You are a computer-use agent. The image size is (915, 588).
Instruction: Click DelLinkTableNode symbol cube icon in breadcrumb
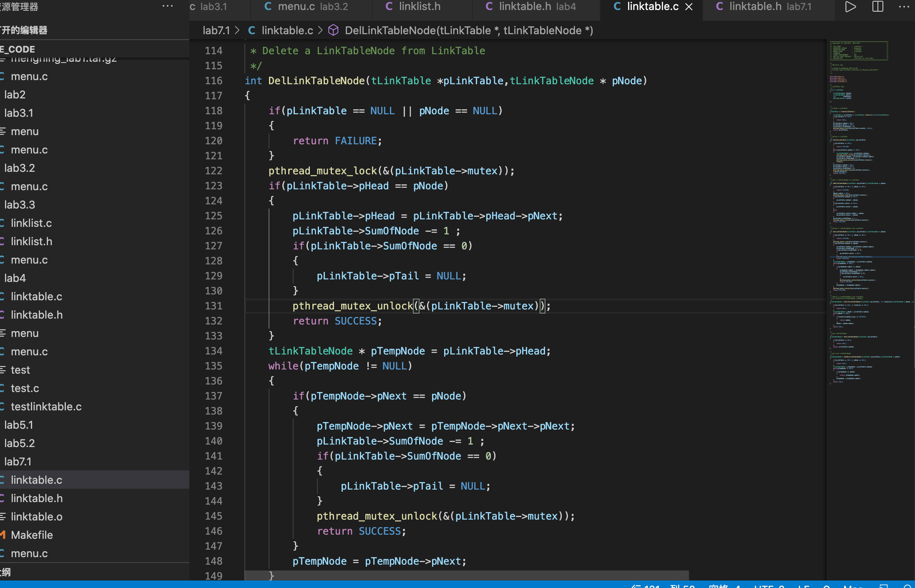point(333,30)
